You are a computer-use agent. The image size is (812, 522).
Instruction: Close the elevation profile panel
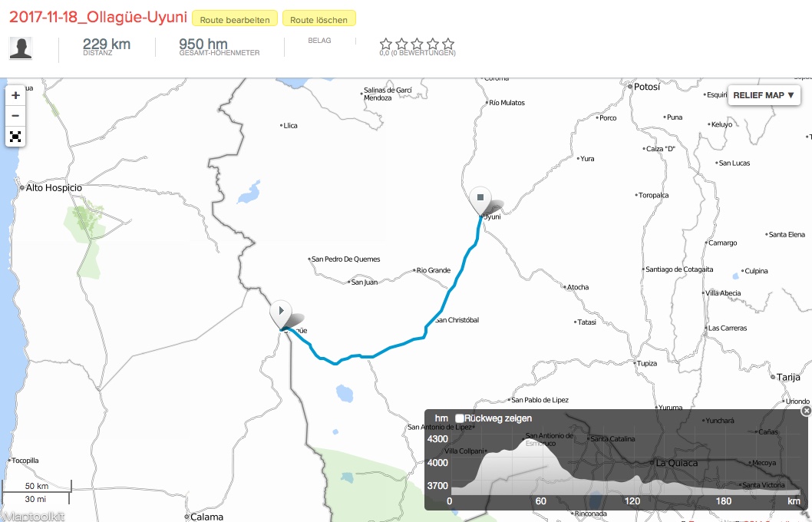click(806, 411)
